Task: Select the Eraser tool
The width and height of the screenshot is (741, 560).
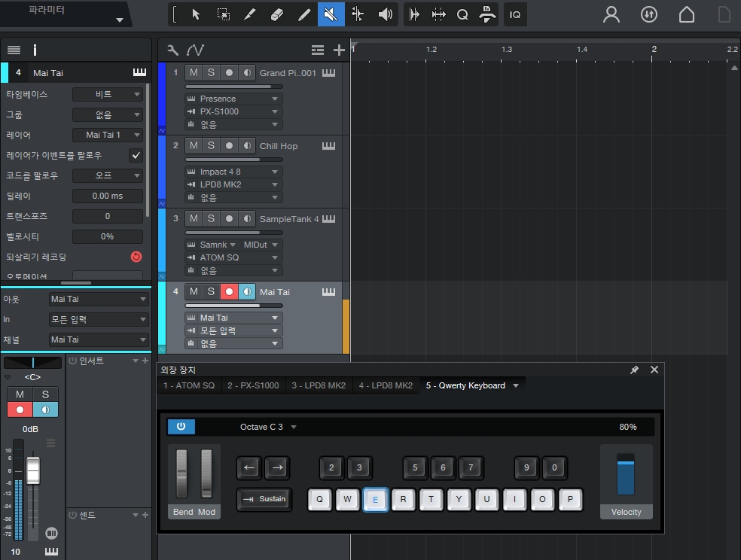Action: tap(277, 14)
